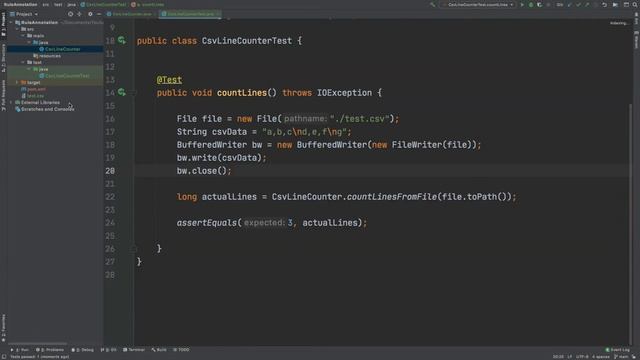
Task: Click the countLines breadcrumb in navigation bar
Action: pos(148,4)
